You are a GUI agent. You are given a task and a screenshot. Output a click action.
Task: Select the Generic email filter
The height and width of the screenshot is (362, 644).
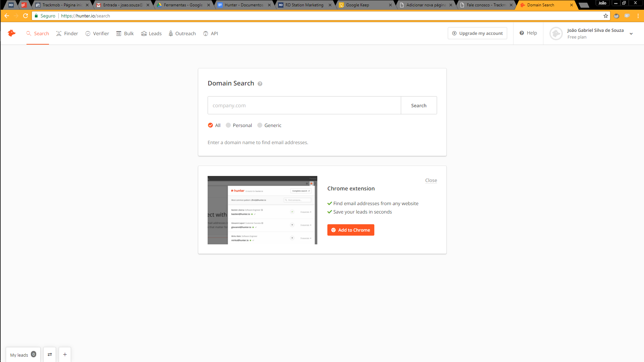tap(260, 125)
